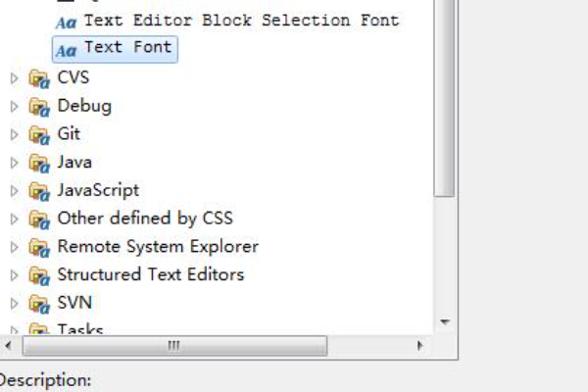Viewport: 588px width, 392px height.
Task: Click the CVS folder icon
Action: click(x=39, y=77)
